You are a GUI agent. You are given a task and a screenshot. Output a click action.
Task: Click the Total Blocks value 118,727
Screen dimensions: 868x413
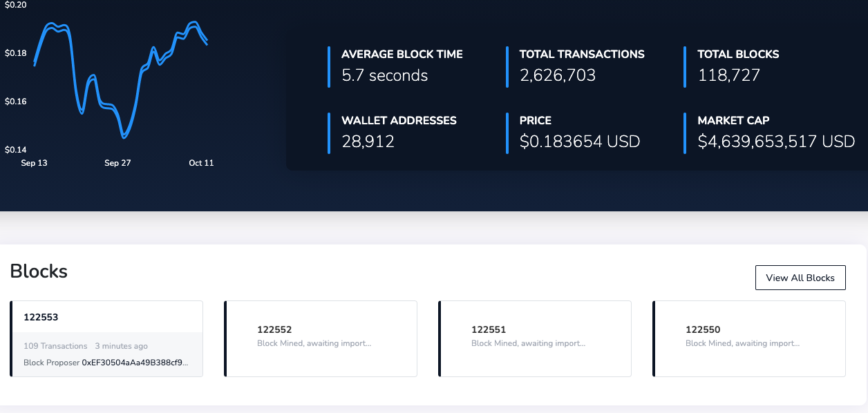point(728,76)
